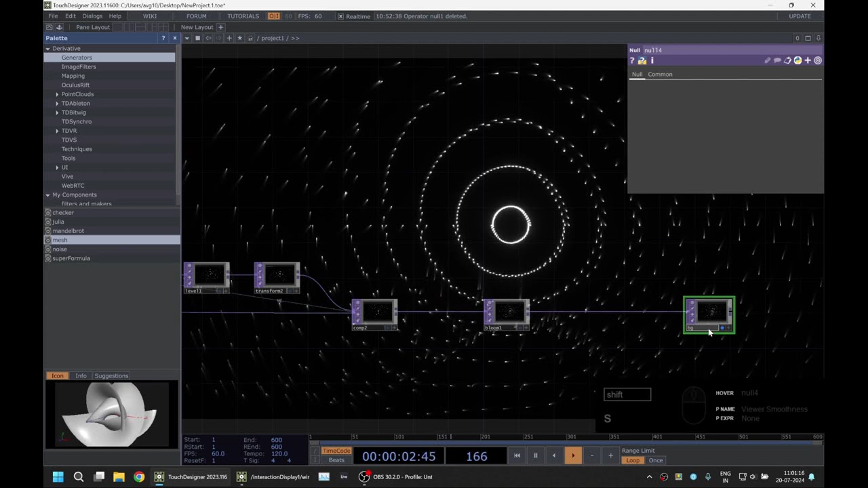Switch to the Suggestions tab
This screenshot has height=488, width=868.
(111, 375)
